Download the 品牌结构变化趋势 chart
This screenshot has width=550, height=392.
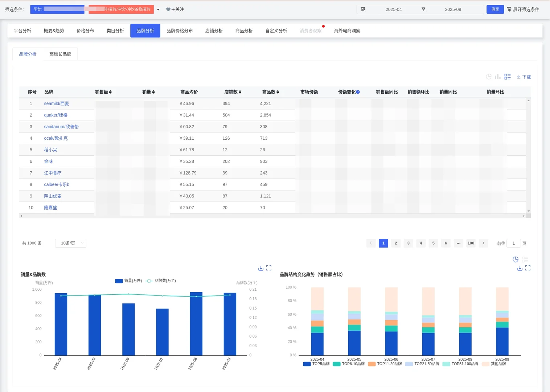[x=520, y=268]
